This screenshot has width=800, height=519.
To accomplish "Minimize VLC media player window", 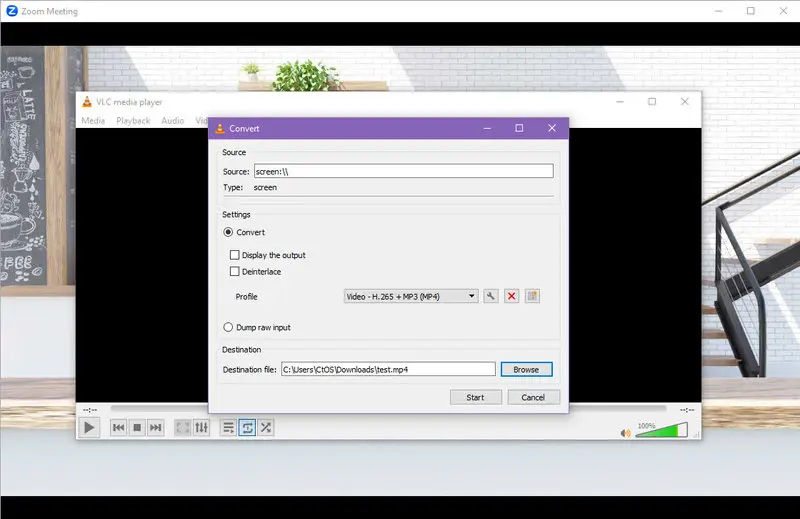I will [620, 102].
